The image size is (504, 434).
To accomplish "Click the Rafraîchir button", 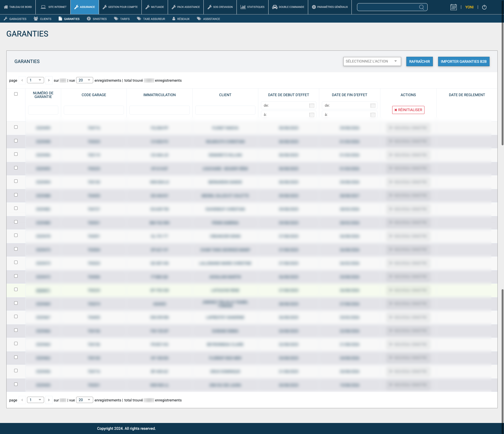I will pos(419,61).
